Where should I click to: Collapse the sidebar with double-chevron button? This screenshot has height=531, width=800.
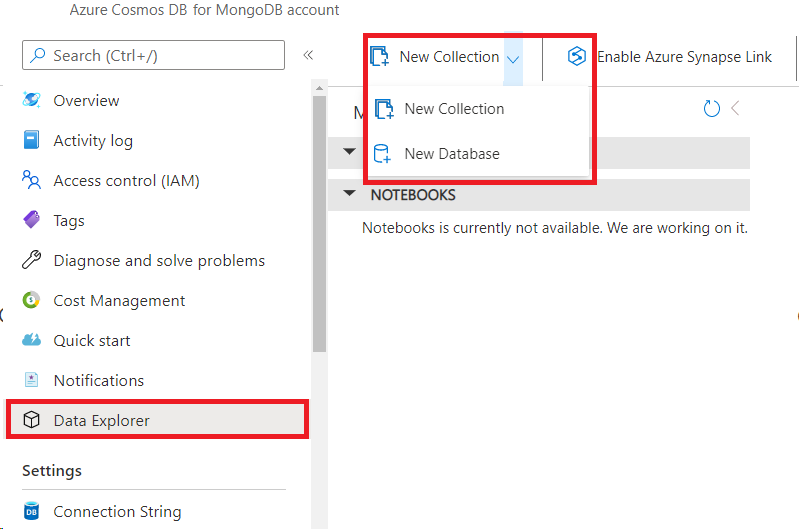coord(308,56)
